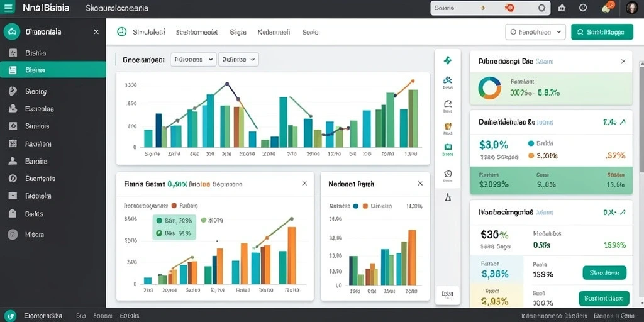This screenshot has width=644, height=322.
Task: Open the first dropdown next to chart title
Action: (193, 60)
